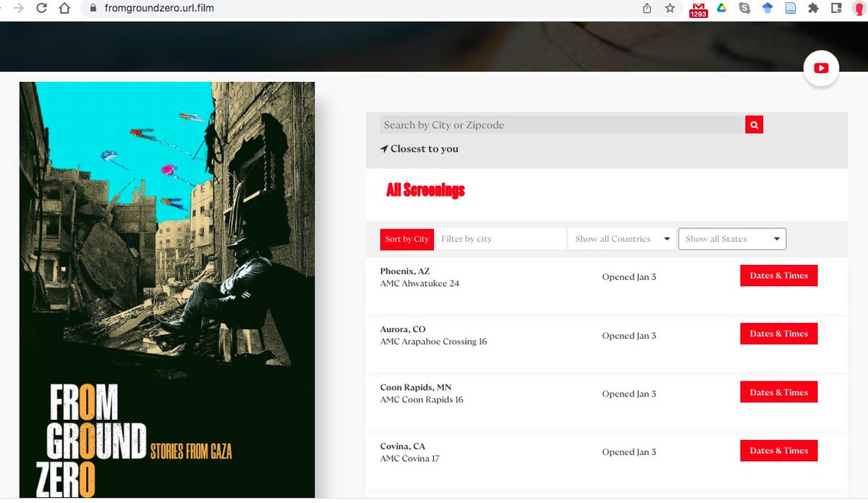Click Dates & Times for Coon Rapids, MN
Image resolution: width=868 pixels, height=503 pixels.
click(779, 392)
